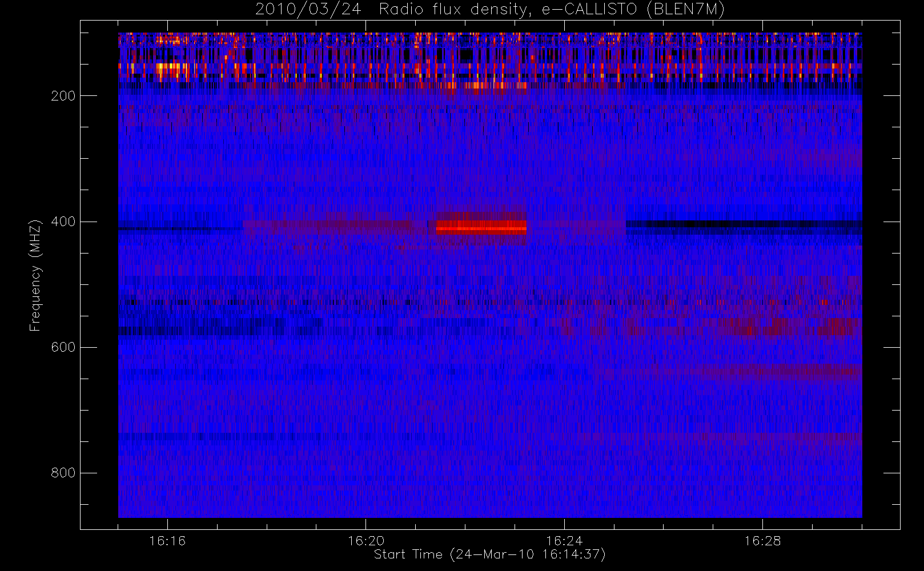Select the 800 frequency tick label
Viewport: 924px width, 571px height.
click(x=63, y=473)
